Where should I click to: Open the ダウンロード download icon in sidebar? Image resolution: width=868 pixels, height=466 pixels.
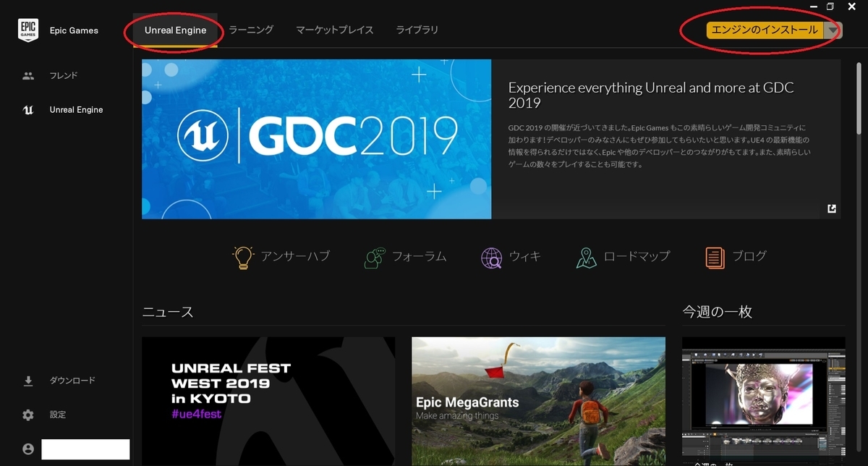coord(27,380)
